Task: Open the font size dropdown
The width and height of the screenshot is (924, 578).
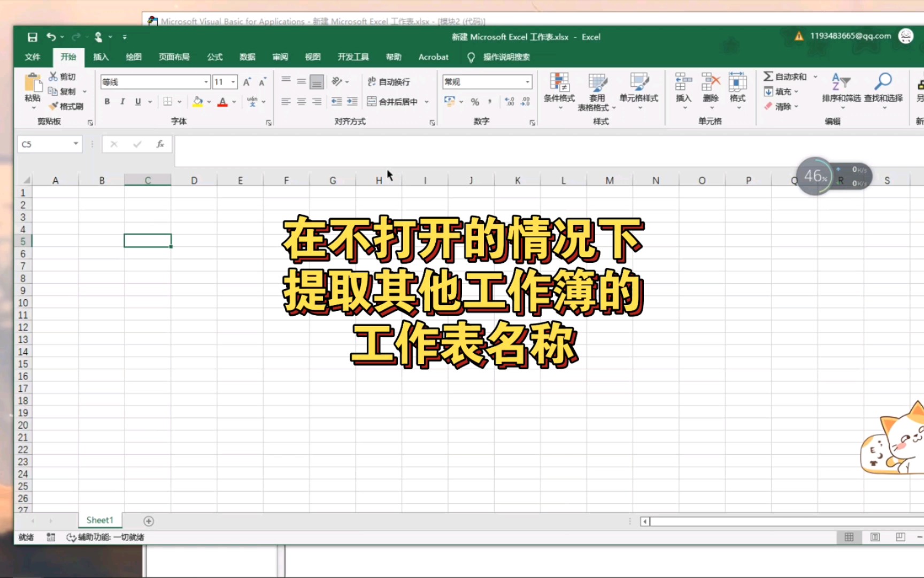Action: coord(233,81)
